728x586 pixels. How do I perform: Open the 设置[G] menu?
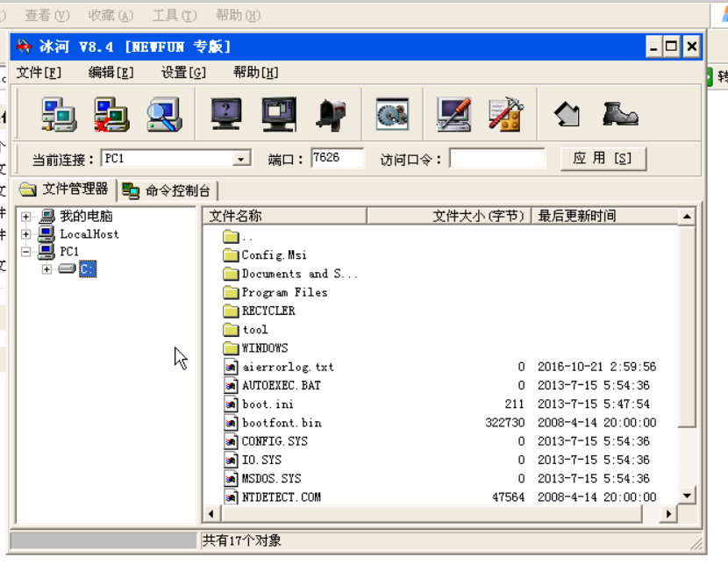[x=183, y=73]
